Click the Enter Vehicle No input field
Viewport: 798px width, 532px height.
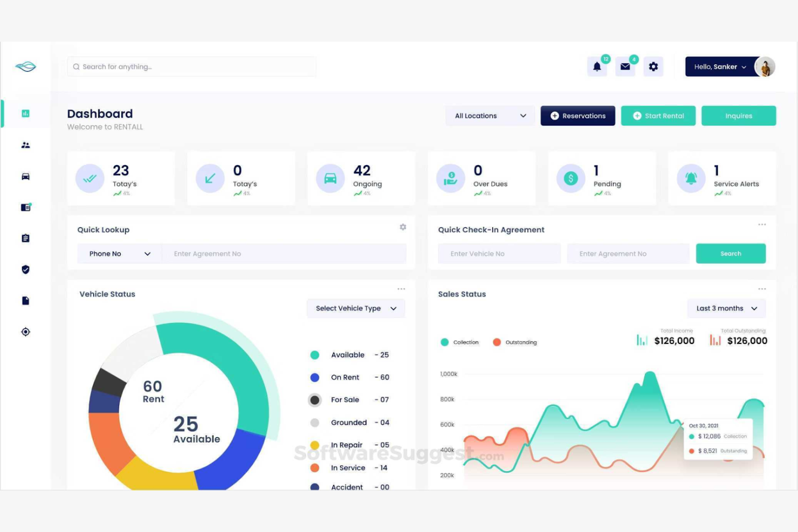499,253
